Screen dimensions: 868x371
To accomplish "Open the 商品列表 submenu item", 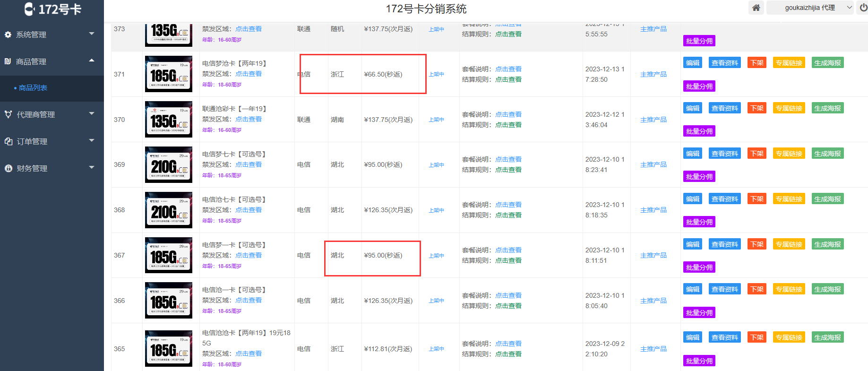I will [33, 88].
